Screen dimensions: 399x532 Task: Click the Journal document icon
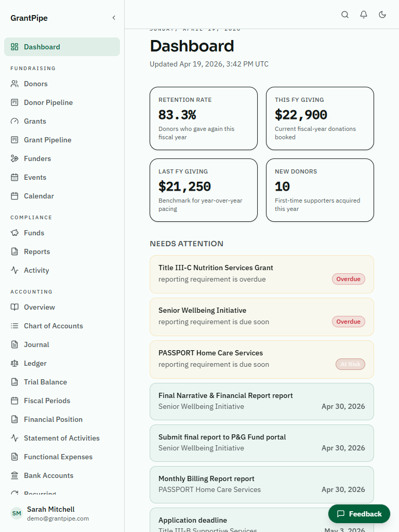coord(15,344)
